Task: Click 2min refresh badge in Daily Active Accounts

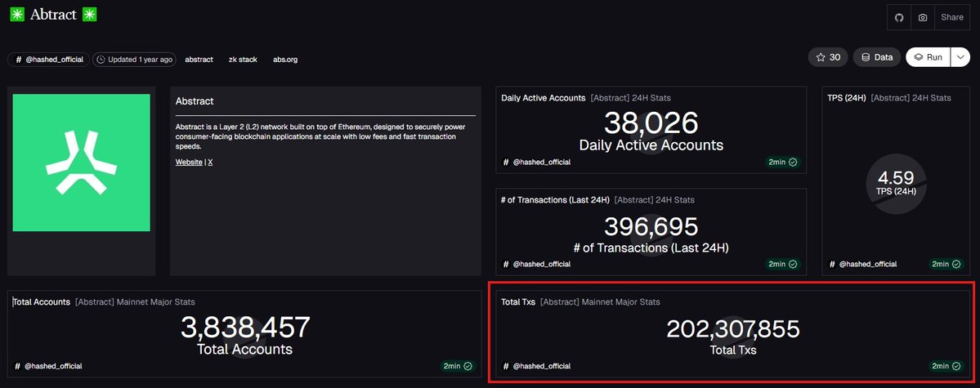Action: (783, 162)
